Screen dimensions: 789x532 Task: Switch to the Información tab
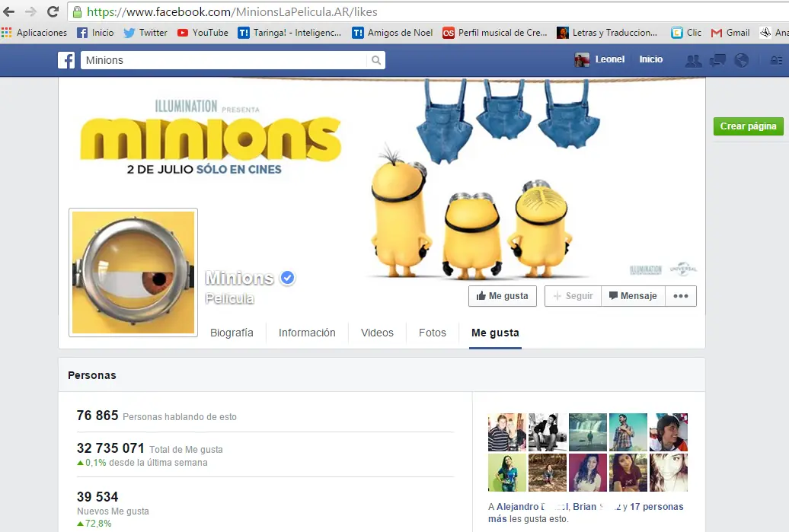tap(307, 333)
